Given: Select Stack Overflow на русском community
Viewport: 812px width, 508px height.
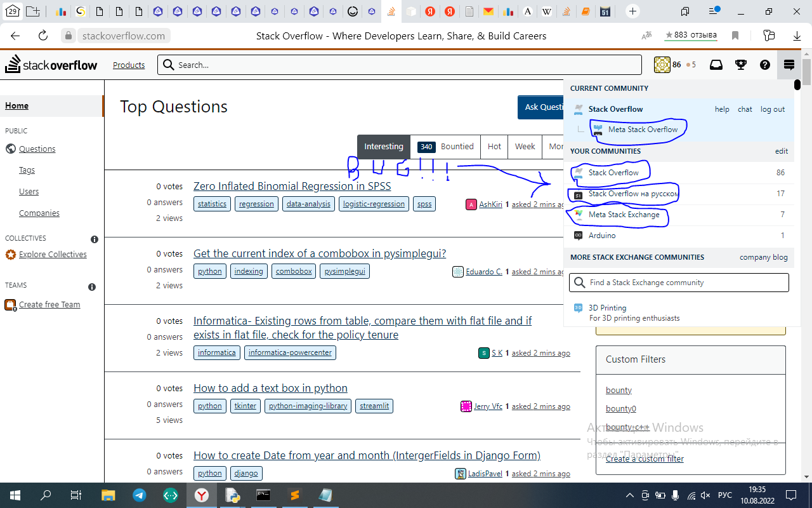Looking at the screenshot, I should (633, 194).
